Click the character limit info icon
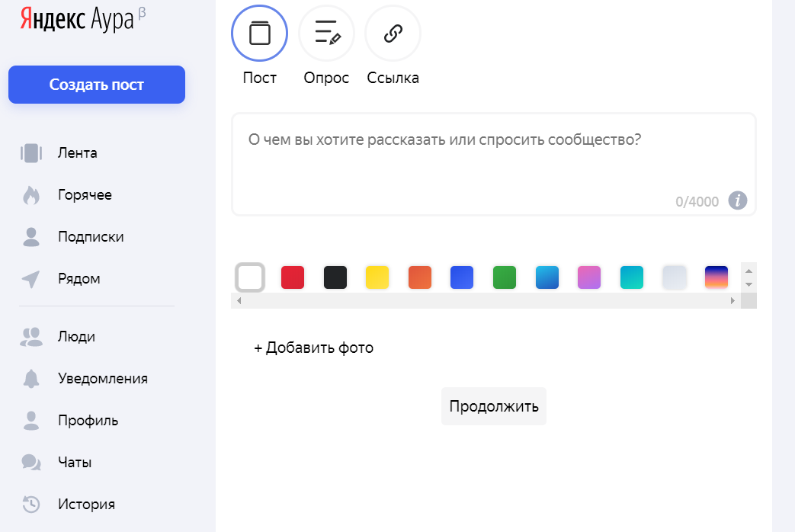This screenshot has width=795, height=532. tap(737, 201)
